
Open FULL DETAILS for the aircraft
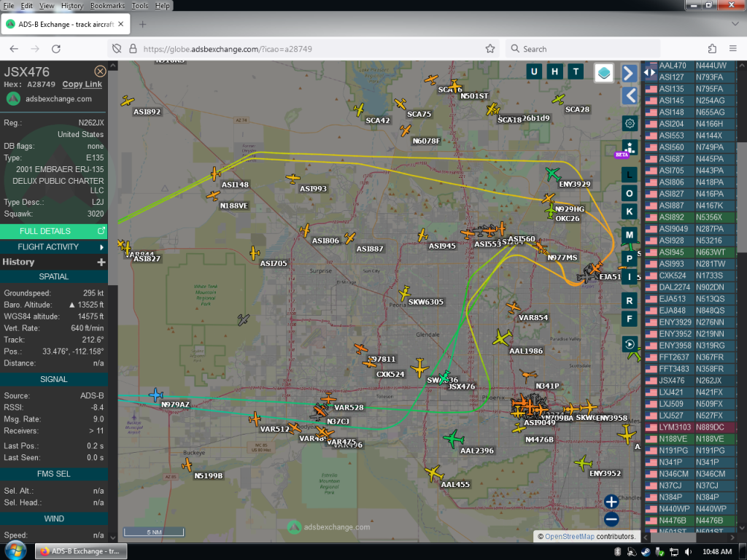pos(53,231)
